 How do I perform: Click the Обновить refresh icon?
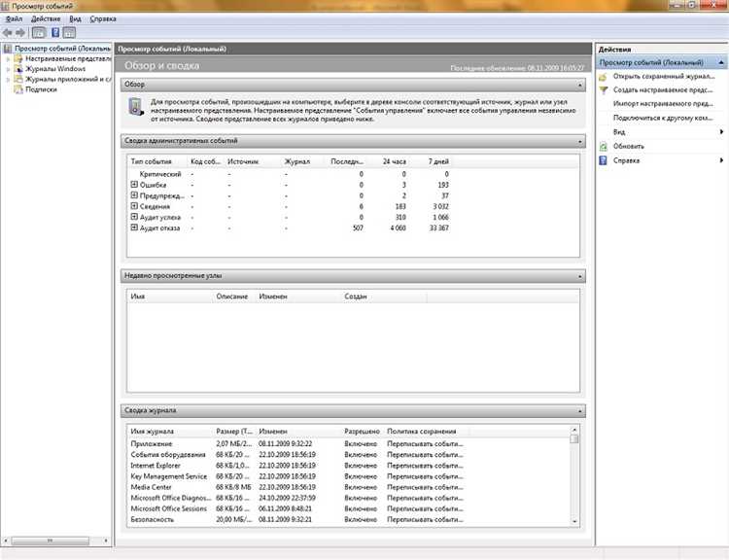click(x=603, y=147)
